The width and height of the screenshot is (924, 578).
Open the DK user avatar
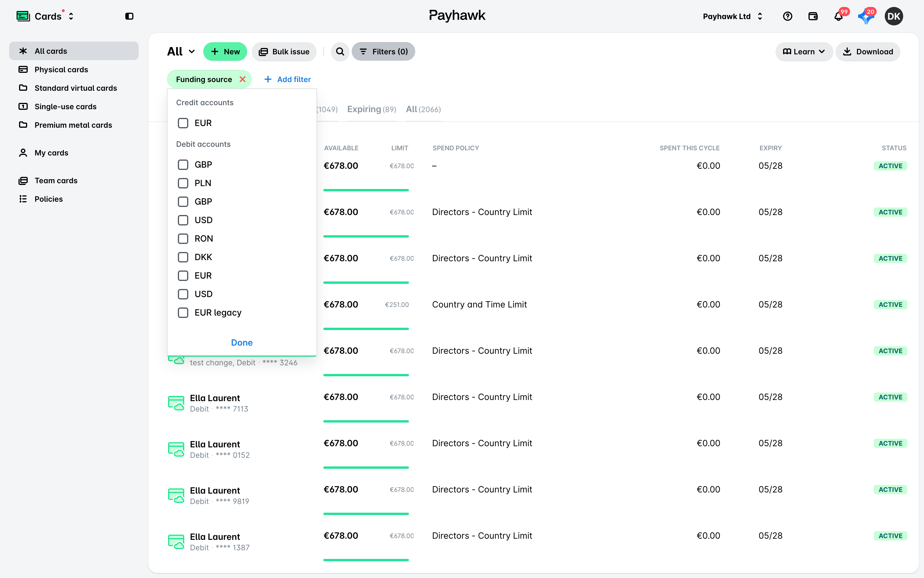pos(893,16)
